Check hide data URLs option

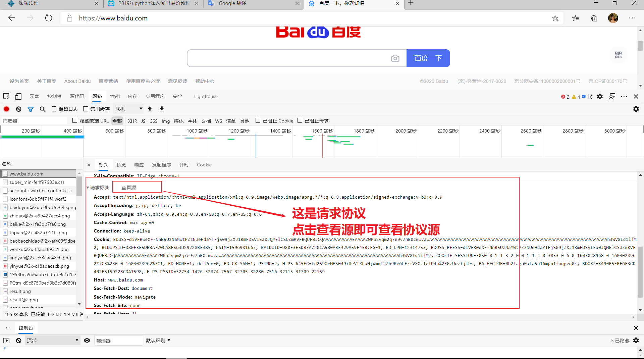(x=75, y=120)
